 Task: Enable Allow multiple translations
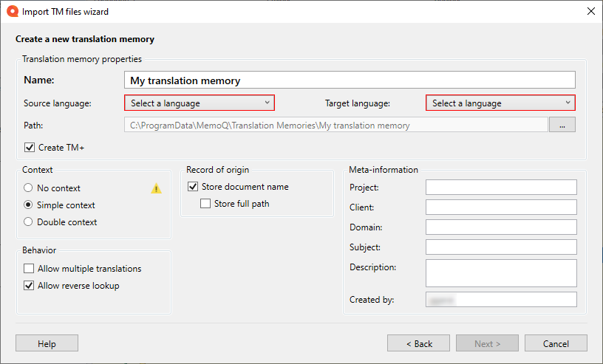[x=29, y=269]
